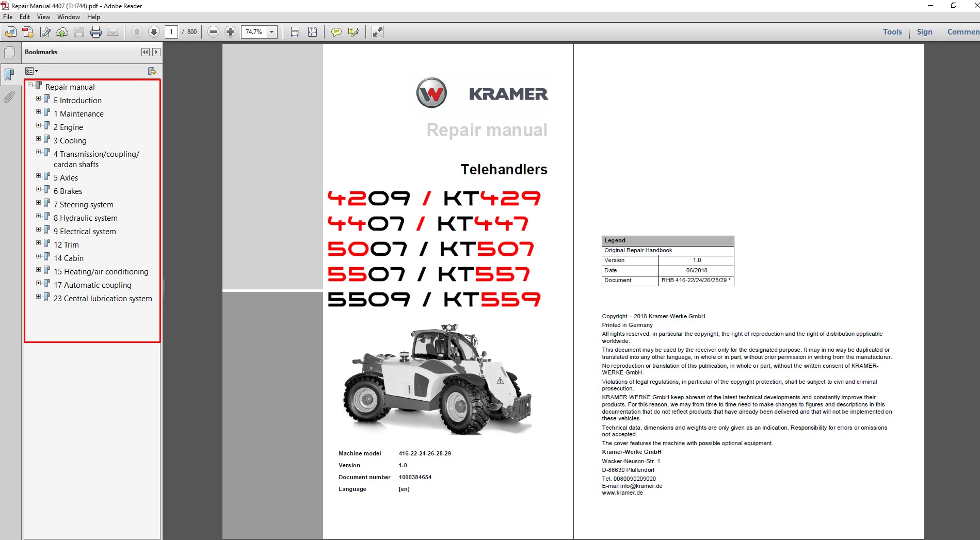Zoom in with the plus button
The image size is (980, 540).
coord(230,32)
